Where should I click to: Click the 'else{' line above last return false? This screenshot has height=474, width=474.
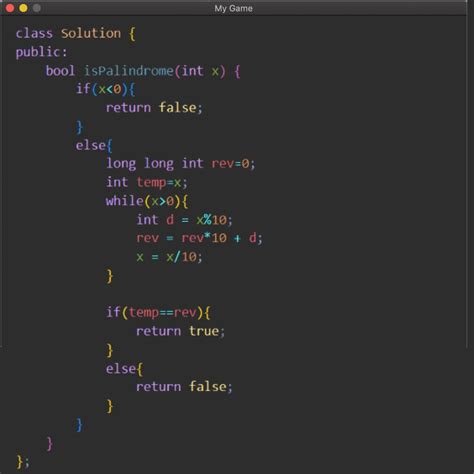(x=124, y=369)
